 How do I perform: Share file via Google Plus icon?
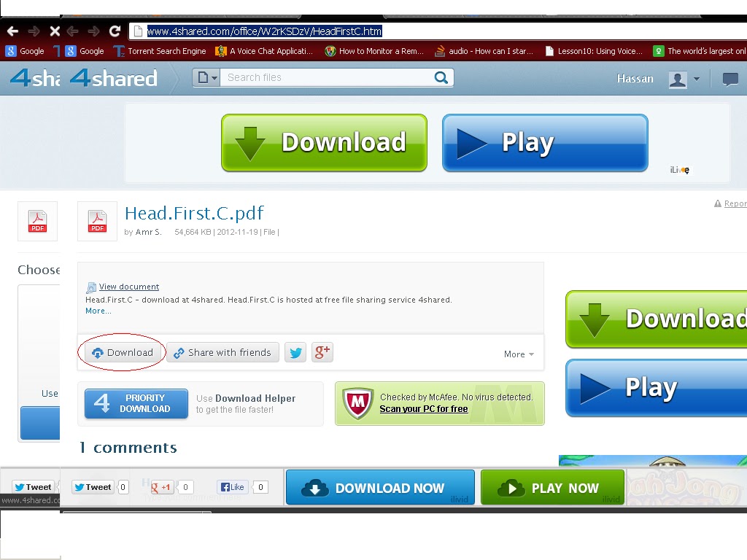pos(322,352)
